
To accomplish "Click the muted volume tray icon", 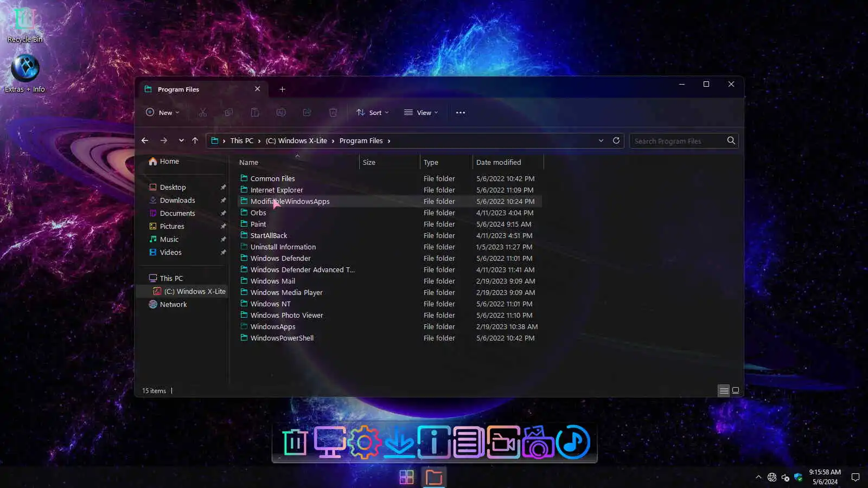I will click(785, 477).
